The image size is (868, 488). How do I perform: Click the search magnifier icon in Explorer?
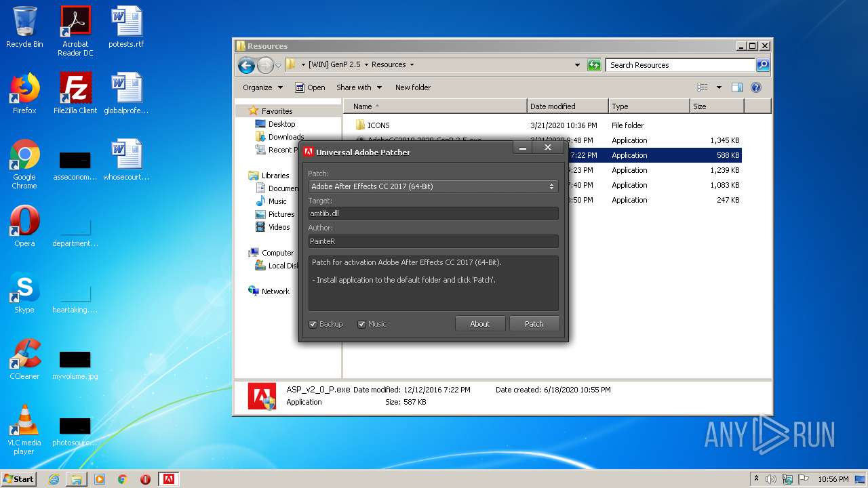click(763, 65)
